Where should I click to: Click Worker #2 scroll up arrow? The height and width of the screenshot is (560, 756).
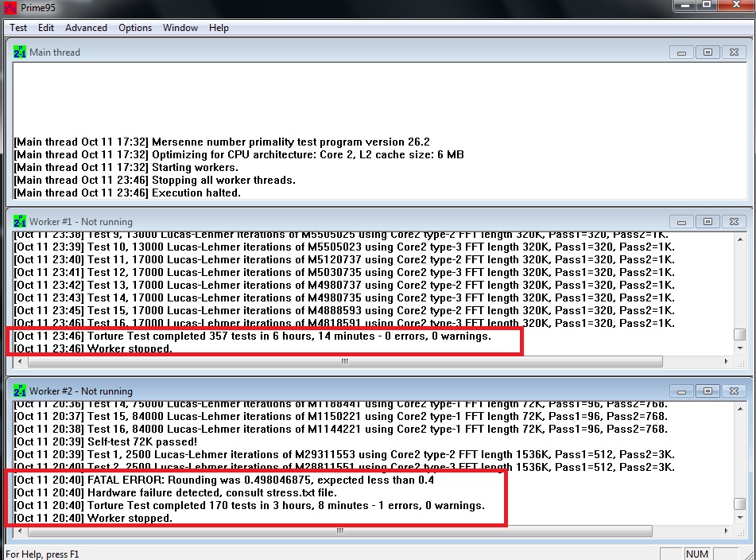pyautogui.click(x=740, y=409)
